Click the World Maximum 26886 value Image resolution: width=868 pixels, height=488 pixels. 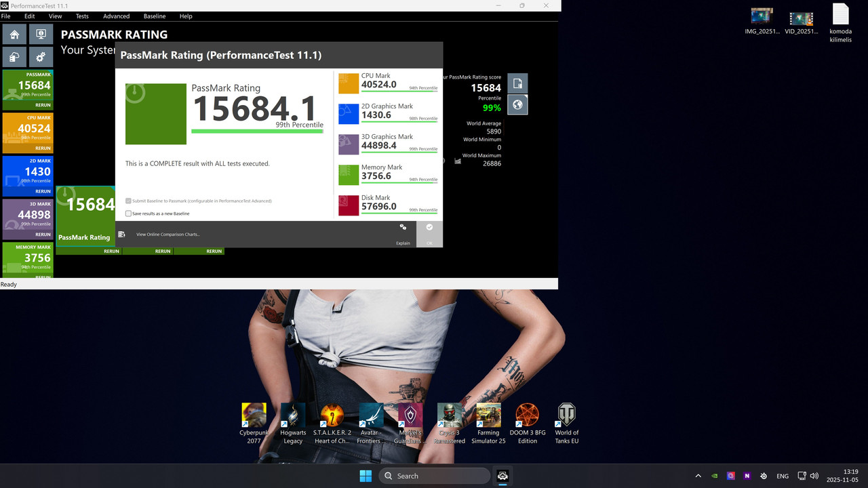(492, 163)
